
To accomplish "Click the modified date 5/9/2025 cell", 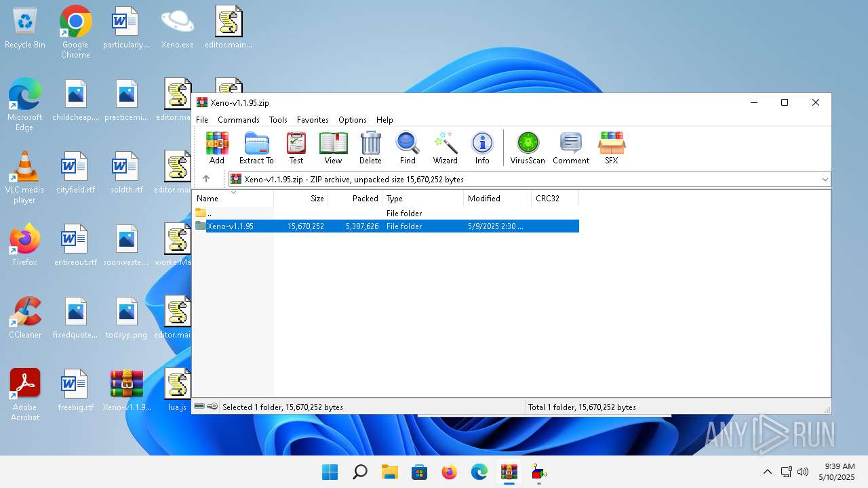I will [x=496, y=226].
